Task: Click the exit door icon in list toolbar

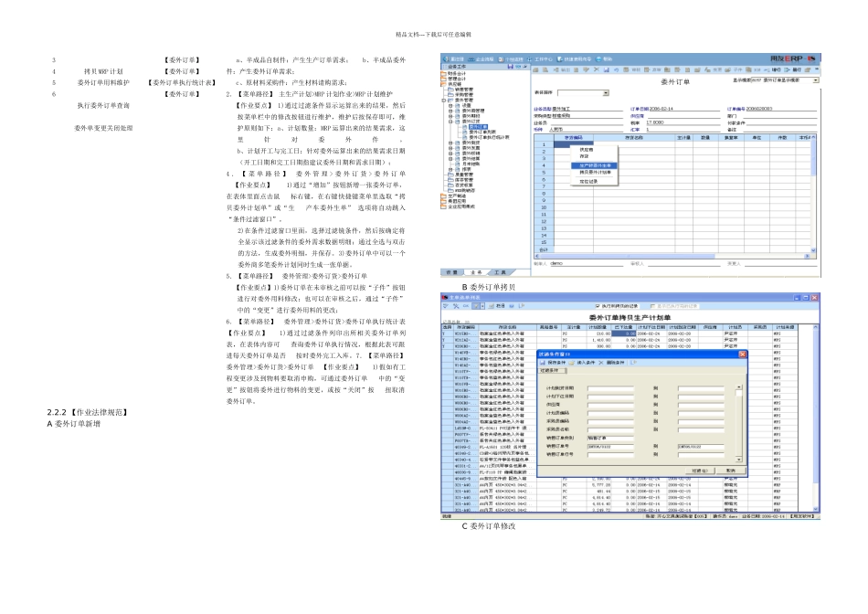Action: [x=521, y=306]
